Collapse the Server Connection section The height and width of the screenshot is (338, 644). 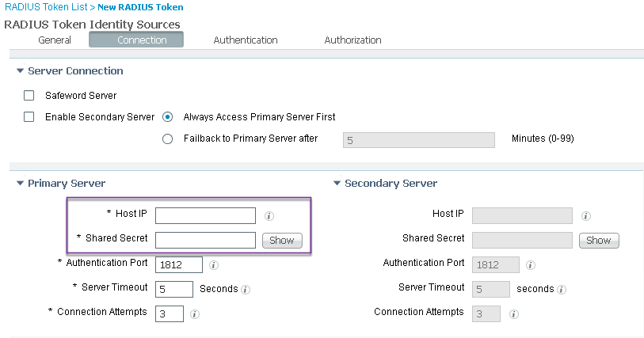20,71
